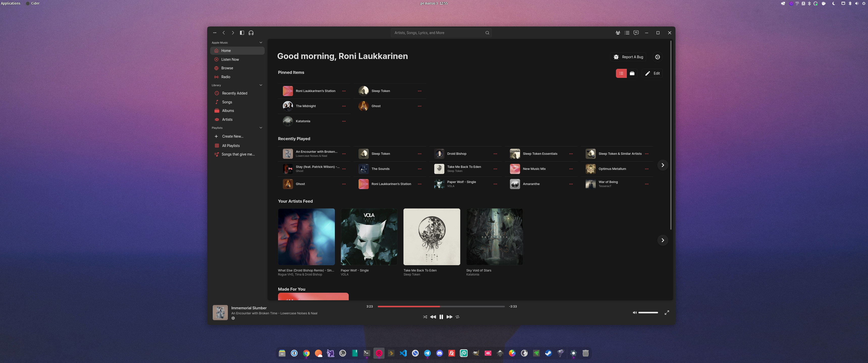868x363 pixels.
Task: Open the queue list icon
Action: [x=627, y=33]
